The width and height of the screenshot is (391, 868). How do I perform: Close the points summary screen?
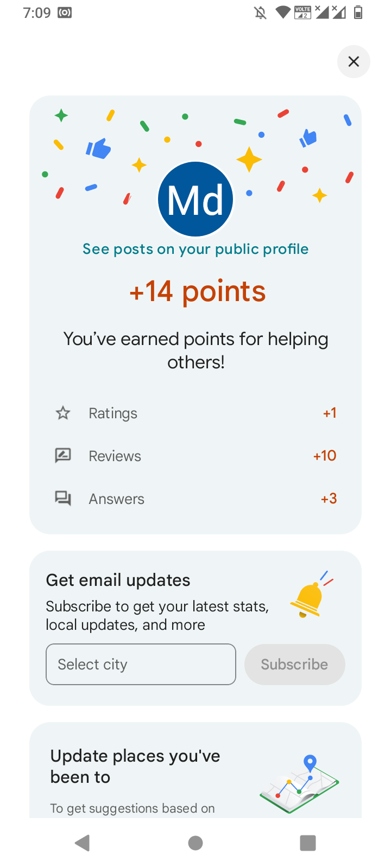pyautogui.click(x=354, y=62)
